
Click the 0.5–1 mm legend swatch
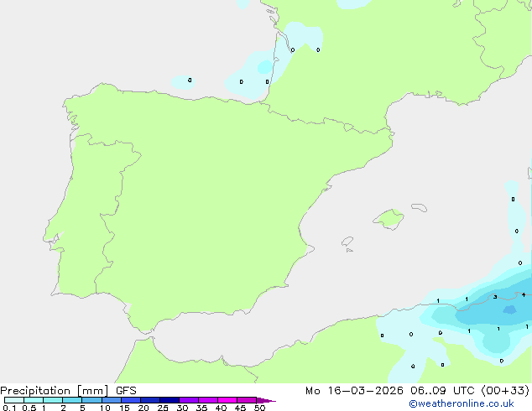34,400
